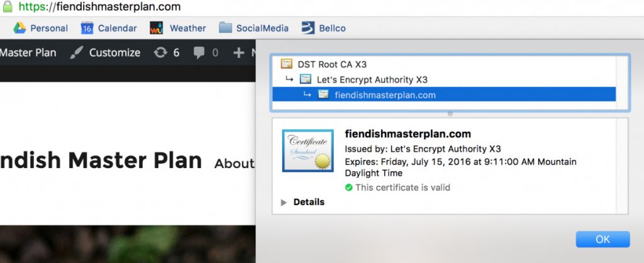
Task: Click the fiendishmasterplan.com URL field
Action: tap(100, 6)
